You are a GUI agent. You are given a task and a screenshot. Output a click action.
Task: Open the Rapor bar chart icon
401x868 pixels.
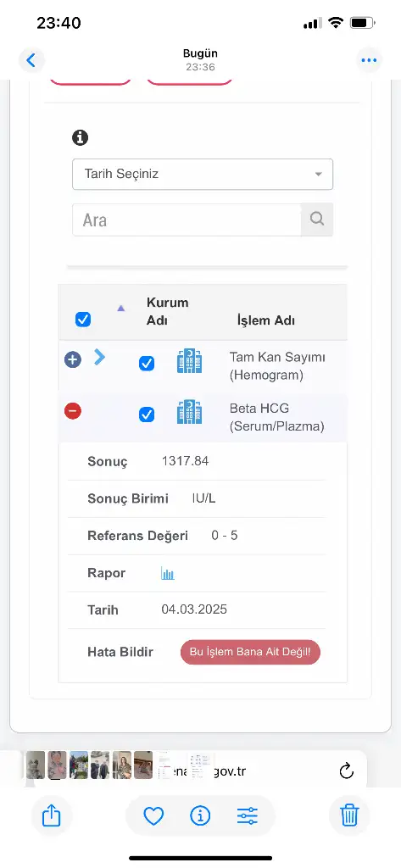pos(168,574)
